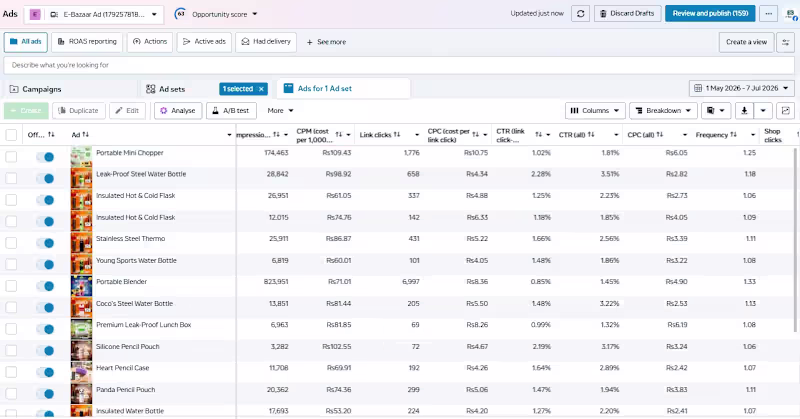Click the A/B test button
The height and width of the screenshot is (419, 800).
(x=231, y=111)
